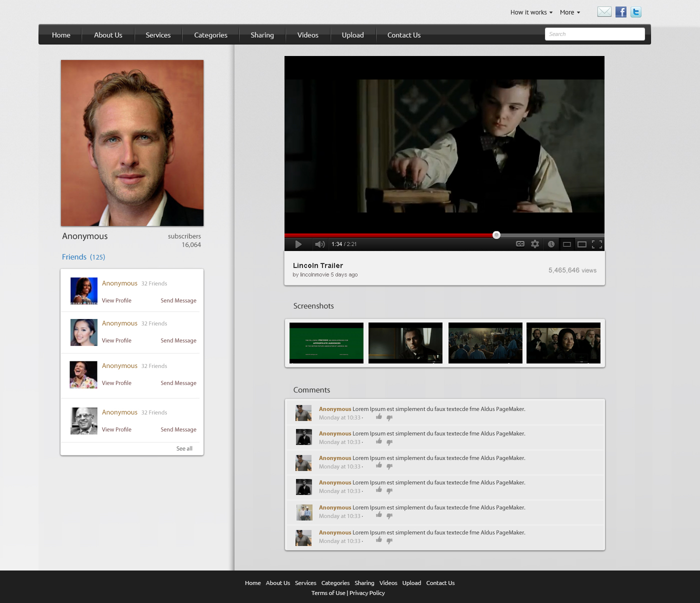This screenshot has height=603, width=700.
Task: Send Message to first friend
Action: pos(178,300)
